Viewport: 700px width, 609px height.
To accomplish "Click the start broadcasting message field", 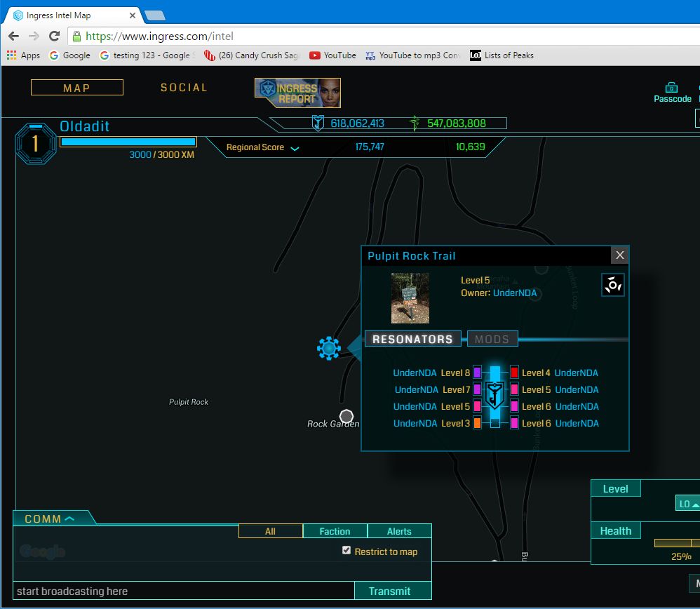I will pyautogui.click(x=184, y=591).
